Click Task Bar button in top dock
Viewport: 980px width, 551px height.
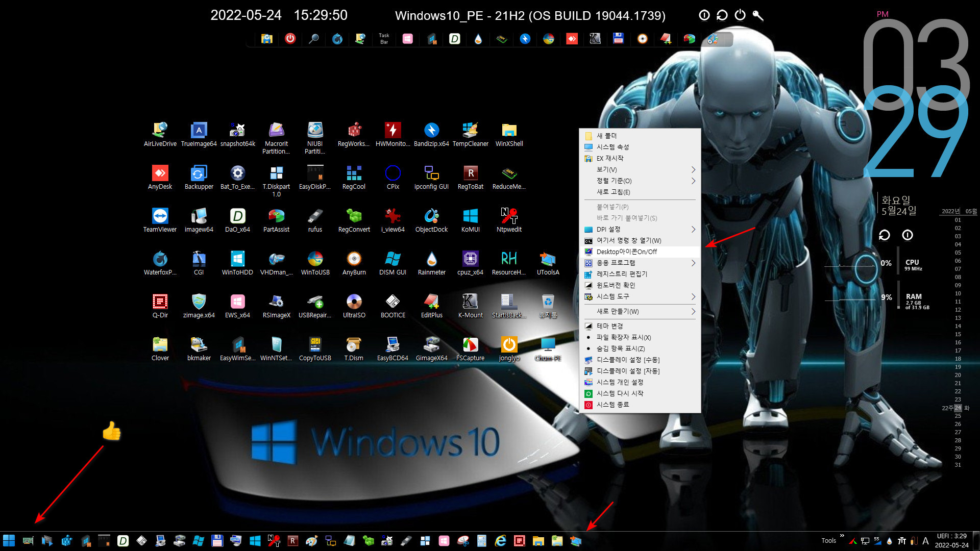click(384, 39)
